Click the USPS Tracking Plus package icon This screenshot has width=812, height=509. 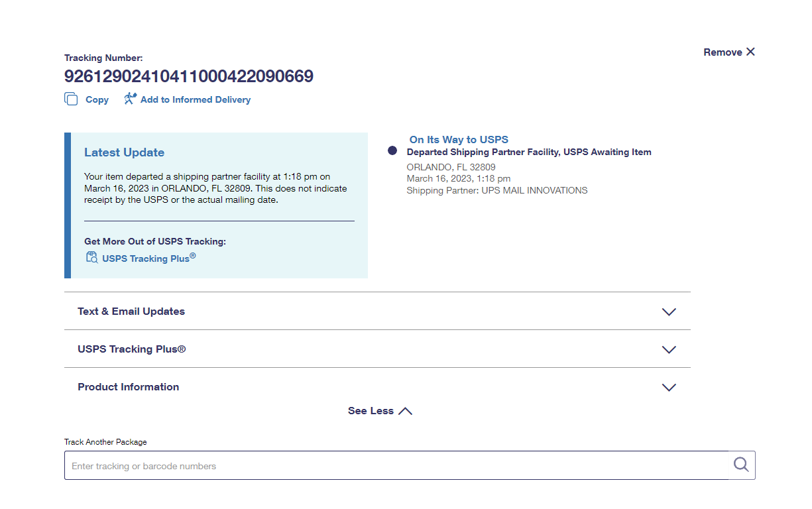click(91, 257)
